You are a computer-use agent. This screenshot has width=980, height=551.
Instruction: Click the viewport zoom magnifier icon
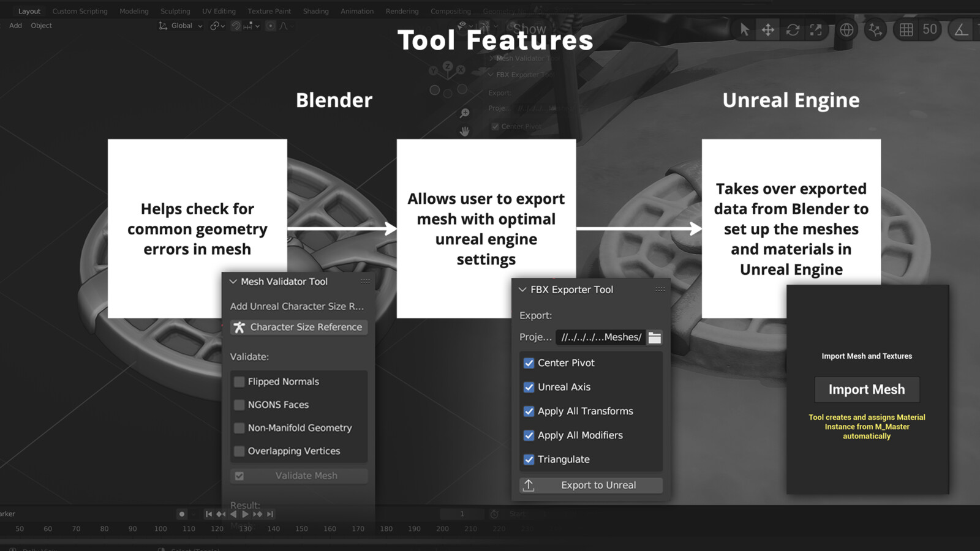click(465, 113)
